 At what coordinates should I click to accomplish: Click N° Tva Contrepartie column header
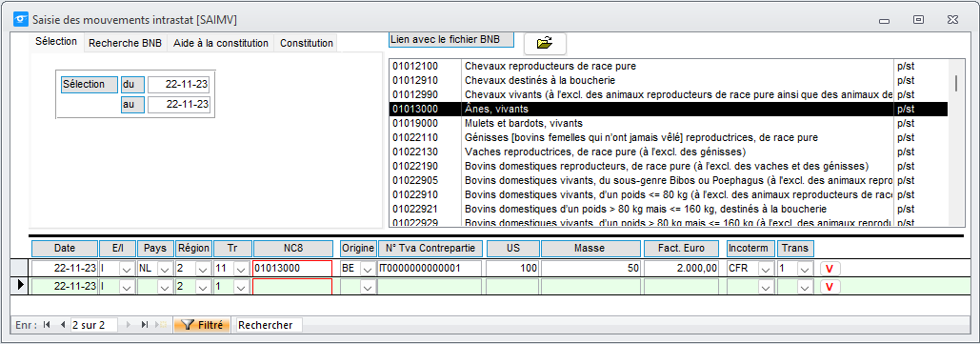430,249
